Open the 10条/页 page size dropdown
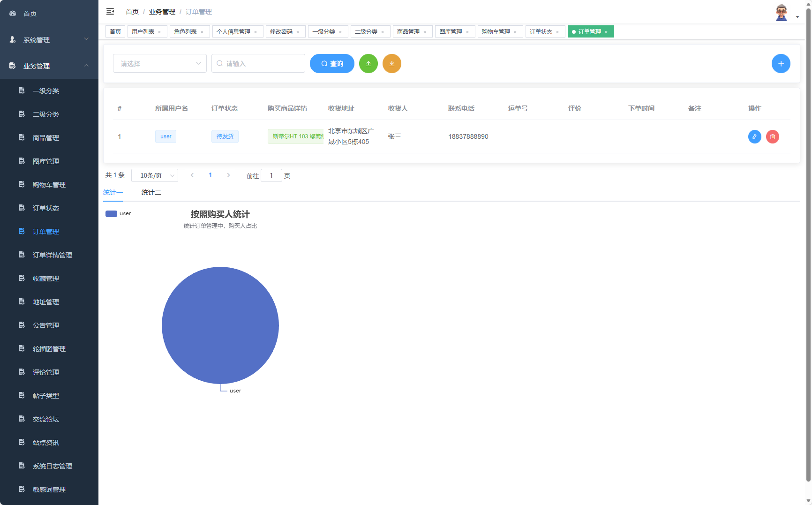The image size is (812, 505). click(155, 175)
